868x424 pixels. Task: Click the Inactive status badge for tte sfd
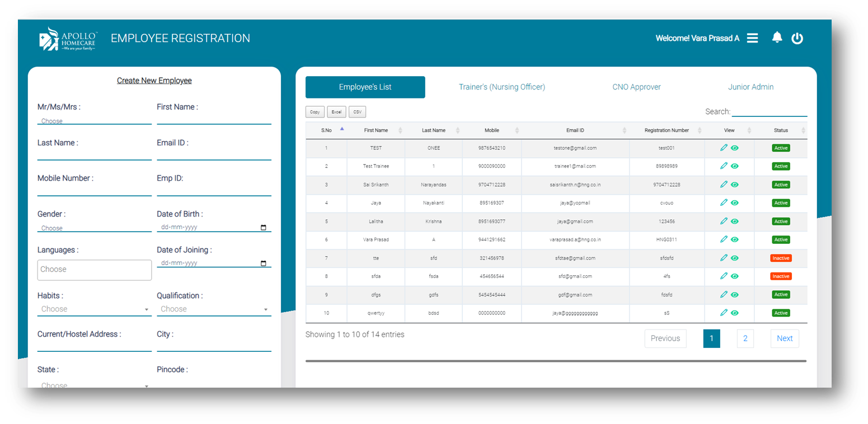click(781, 258)
